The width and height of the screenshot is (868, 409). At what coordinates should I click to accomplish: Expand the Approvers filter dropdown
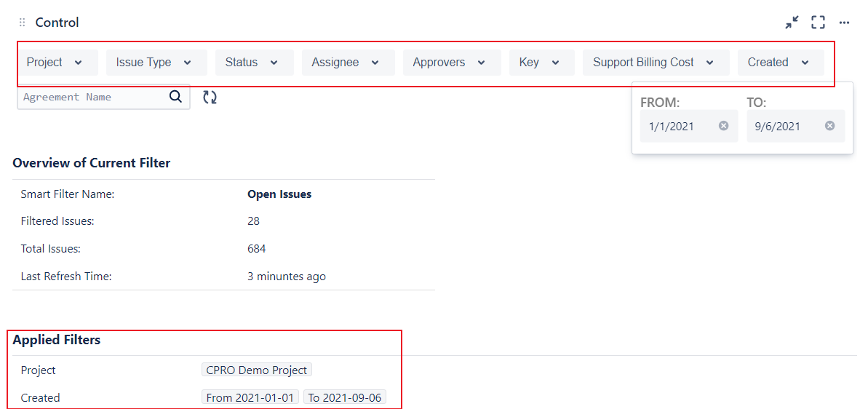coord(452,63)
